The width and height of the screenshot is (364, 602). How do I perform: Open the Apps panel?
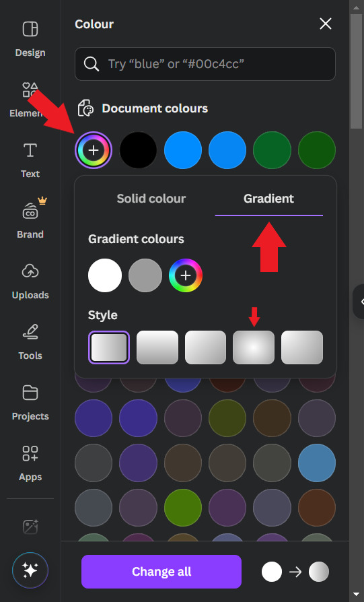(30, 463)
